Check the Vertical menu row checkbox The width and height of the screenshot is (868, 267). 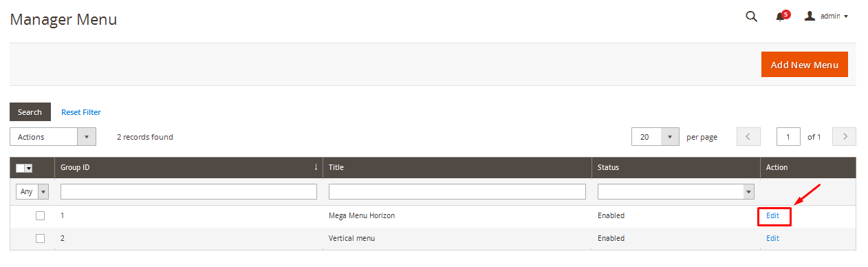(40, 238)
